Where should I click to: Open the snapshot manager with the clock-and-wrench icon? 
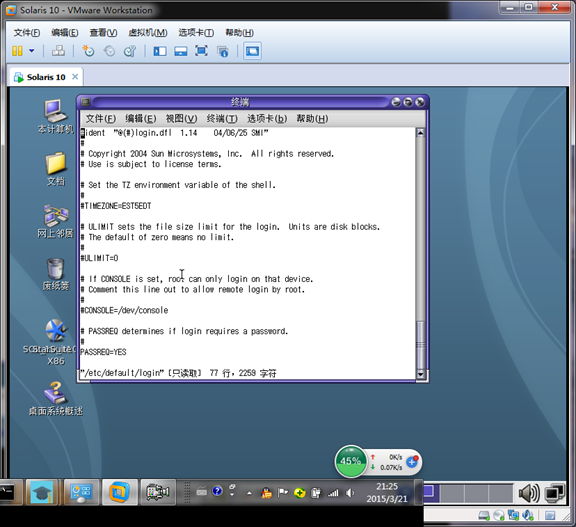pyautogui.click(x=130, y=51)
